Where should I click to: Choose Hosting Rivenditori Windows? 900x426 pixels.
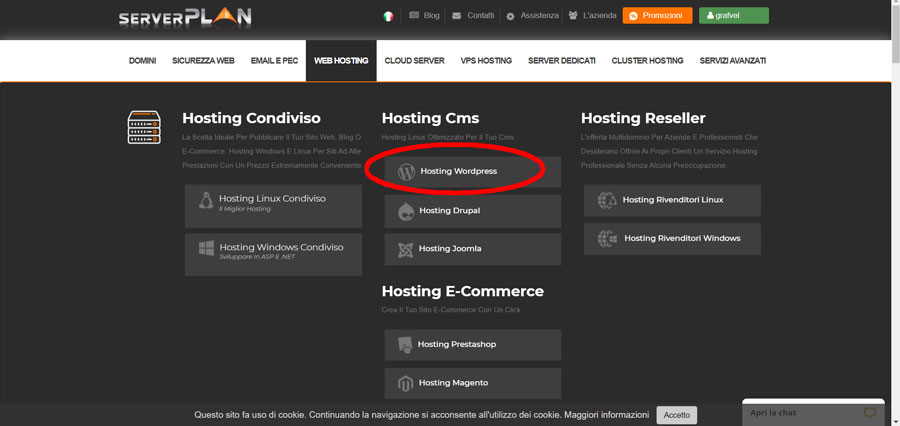point(672,239)
